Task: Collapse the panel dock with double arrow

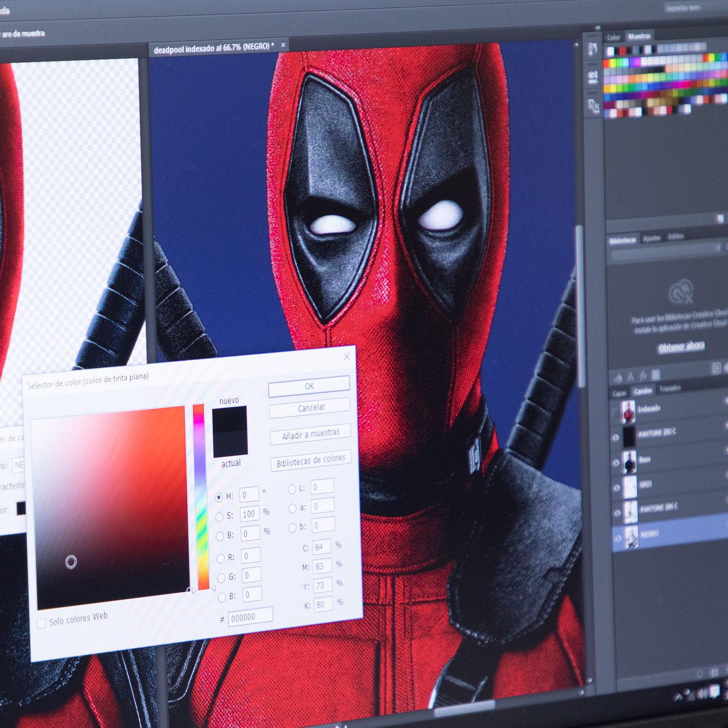Action: [597, 28]
